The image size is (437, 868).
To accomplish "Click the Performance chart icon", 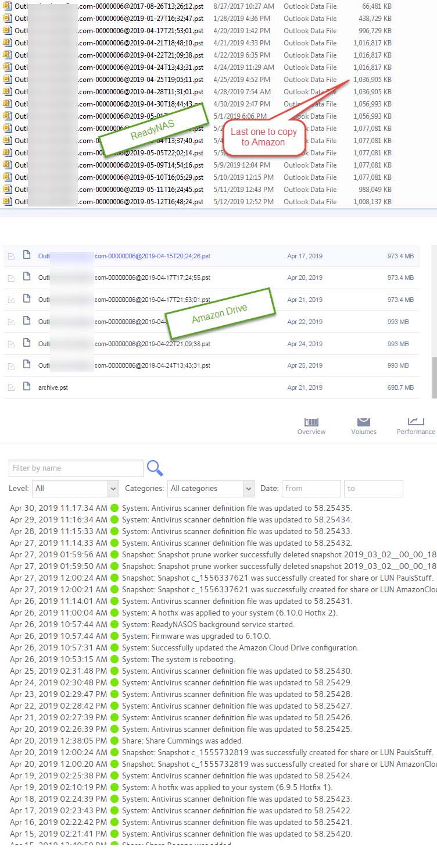I will tap(415, 422).
